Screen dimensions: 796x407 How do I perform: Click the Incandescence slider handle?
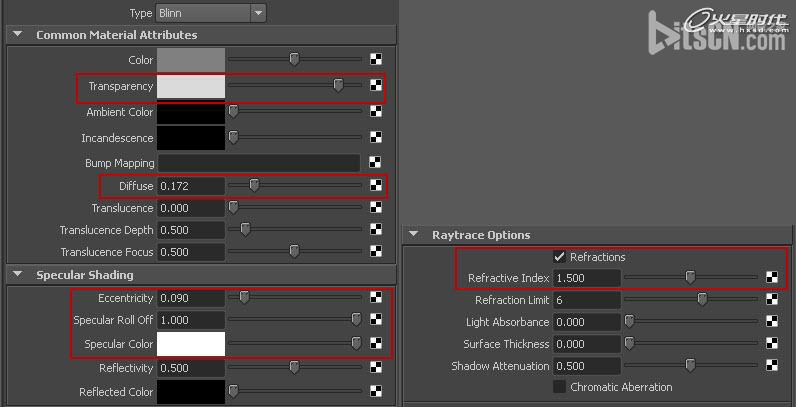coord(233,137)
